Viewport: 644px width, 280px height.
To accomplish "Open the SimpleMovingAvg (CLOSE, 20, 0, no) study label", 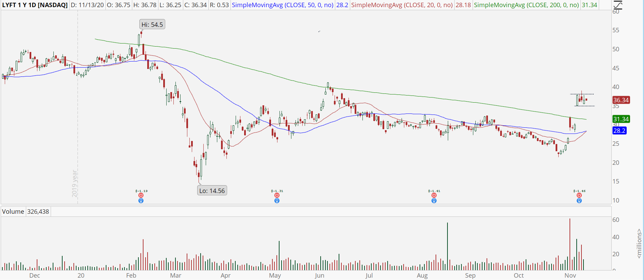I will 402,5.
